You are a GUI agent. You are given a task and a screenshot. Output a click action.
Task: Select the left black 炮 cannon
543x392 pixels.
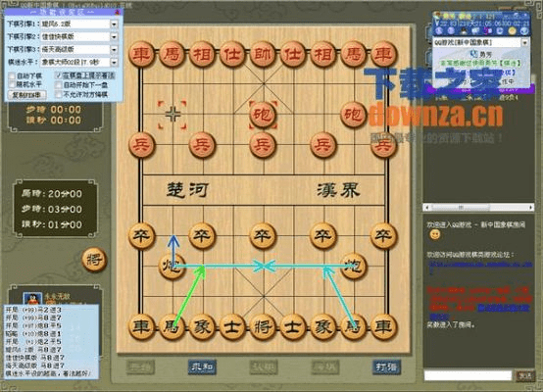pos(173,266)
